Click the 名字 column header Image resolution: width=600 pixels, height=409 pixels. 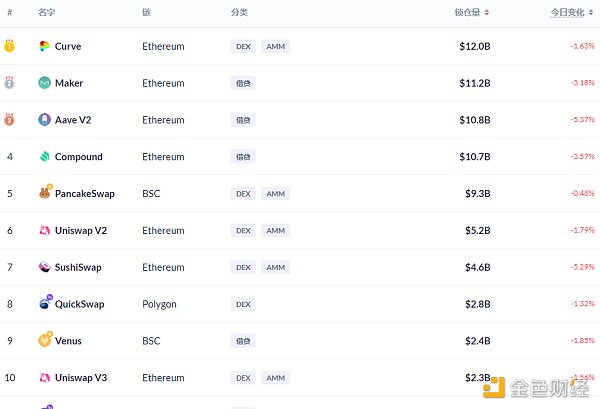pyautogui.click(x=46, y=13)
